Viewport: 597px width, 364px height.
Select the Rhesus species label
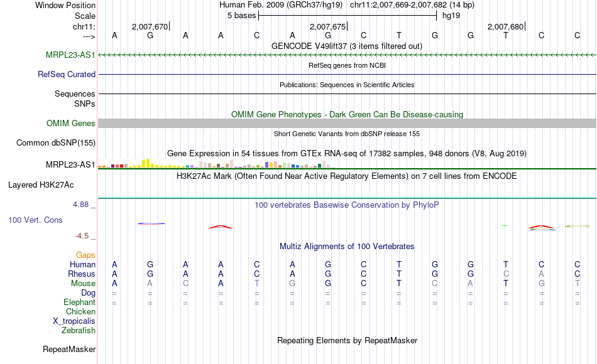tap(82, 274)
